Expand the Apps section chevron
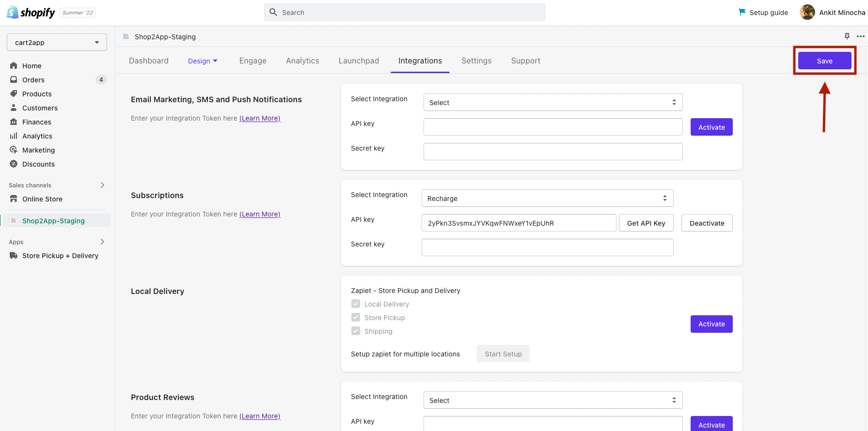 coord(102,242)
